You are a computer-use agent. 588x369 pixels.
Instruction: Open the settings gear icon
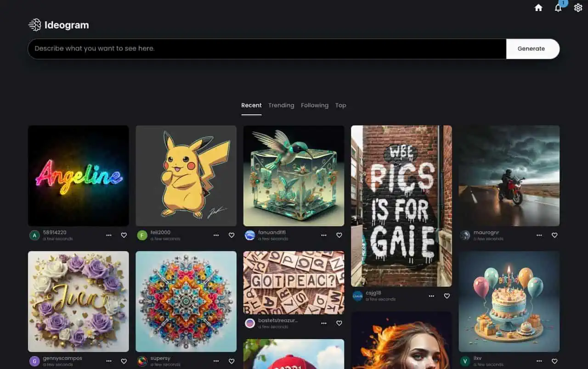pos(578,8)
